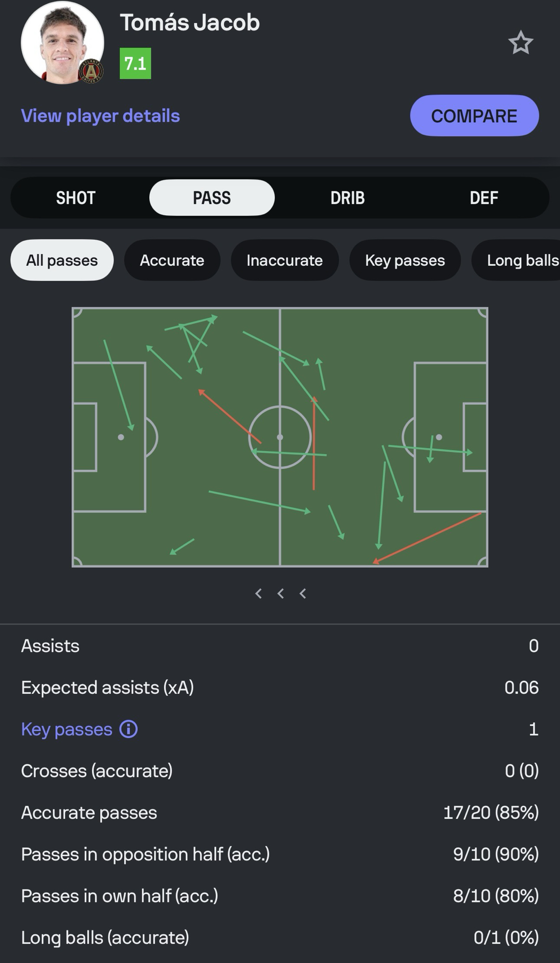Image resolution: width=560 pixels, height=963 pixels.
Task: Tap the 7.1 rating badge
Action: coord(135,64)
